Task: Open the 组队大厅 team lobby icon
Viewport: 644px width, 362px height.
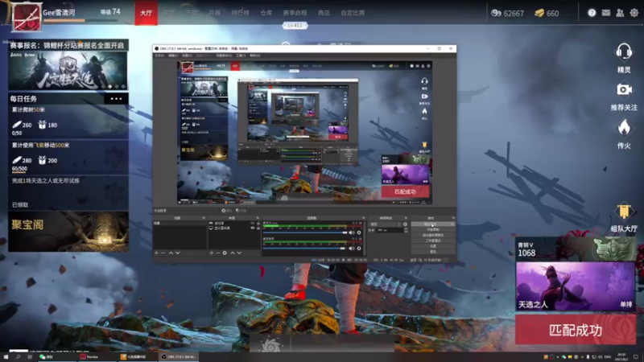Action: (x=624, y=212)
